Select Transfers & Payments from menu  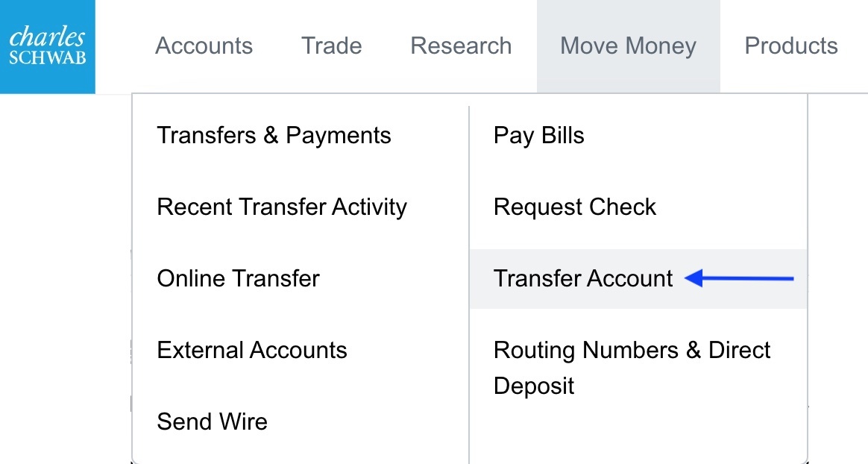[274, 136]
